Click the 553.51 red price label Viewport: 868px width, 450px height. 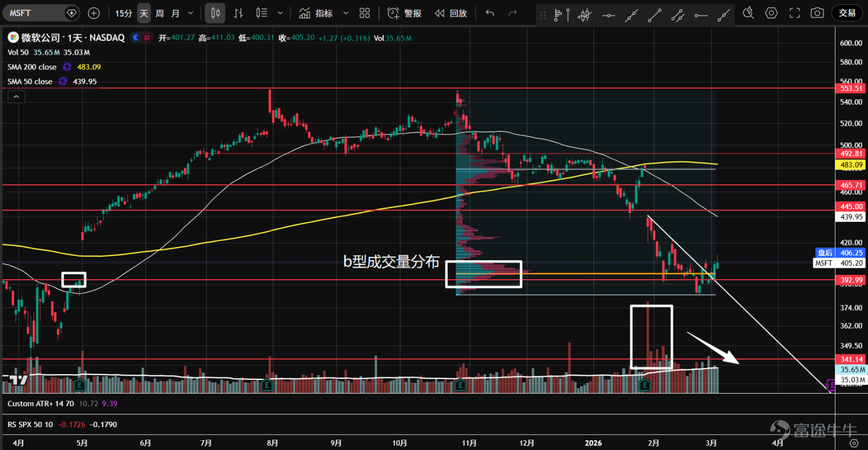[x=851, y=88]
